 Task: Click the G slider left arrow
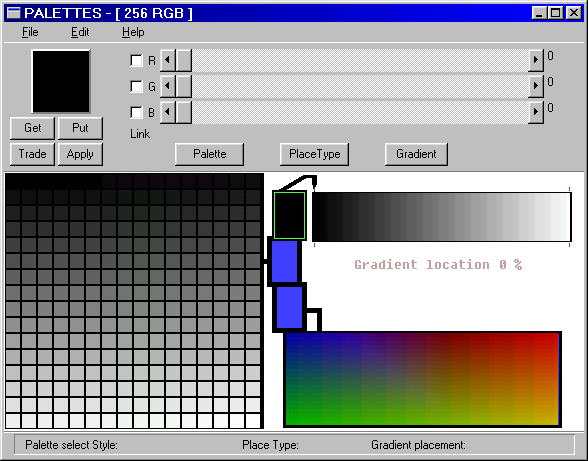(x=168, y=86)
